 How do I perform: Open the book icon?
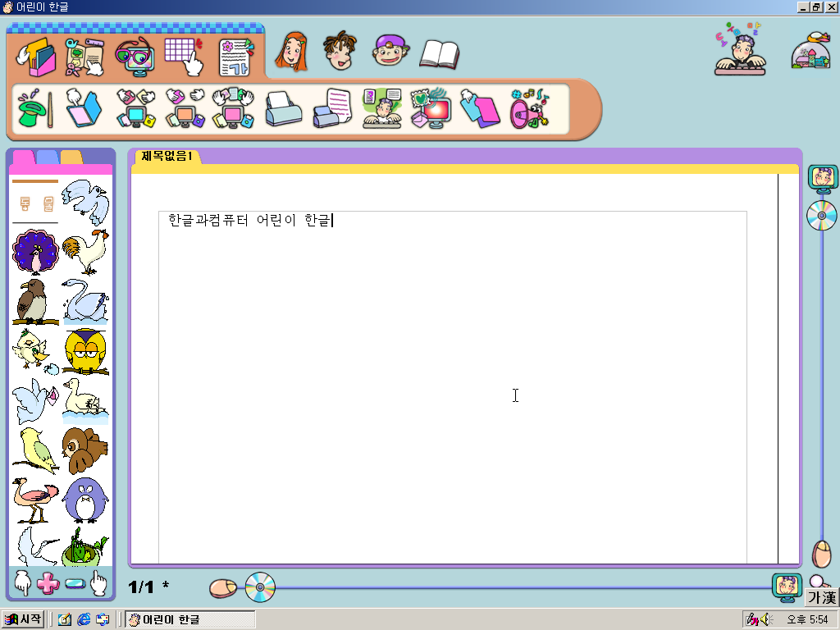coord(440,55)
